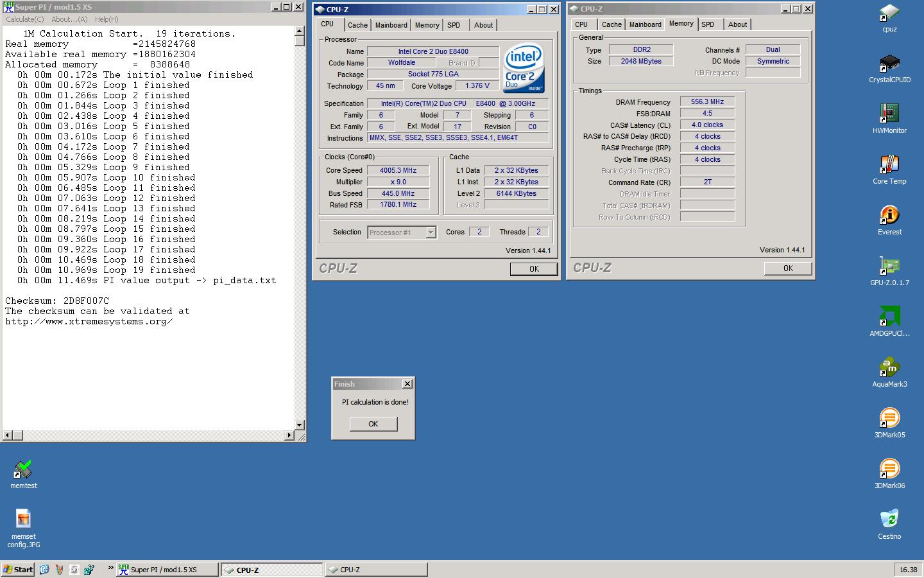Select the Mainboard tab in Memory window
This screenshot has height=578, width=924.
(646, 24)
